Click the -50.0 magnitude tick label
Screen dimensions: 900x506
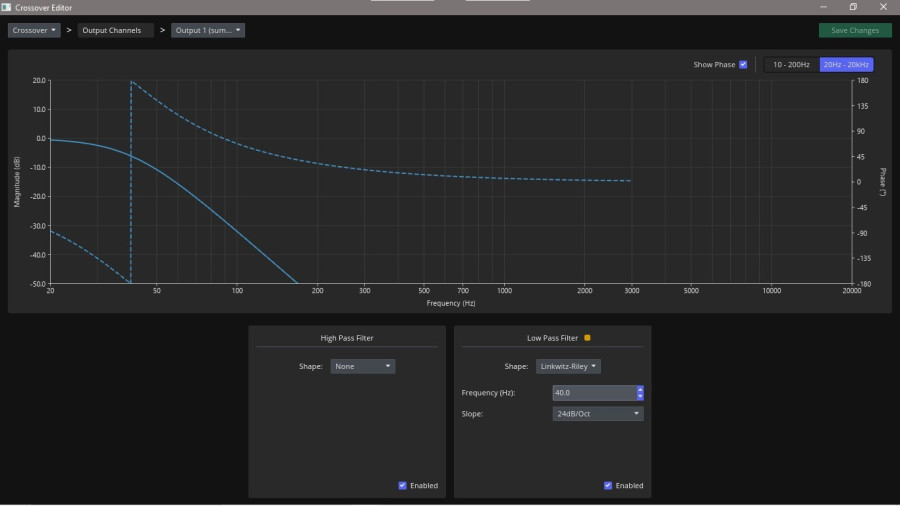point(37,284)
